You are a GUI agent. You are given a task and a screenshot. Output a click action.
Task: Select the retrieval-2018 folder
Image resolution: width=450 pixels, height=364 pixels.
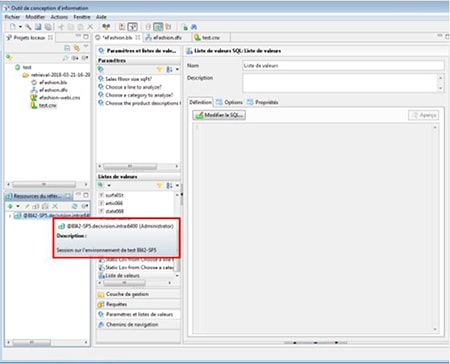(56, 75)
